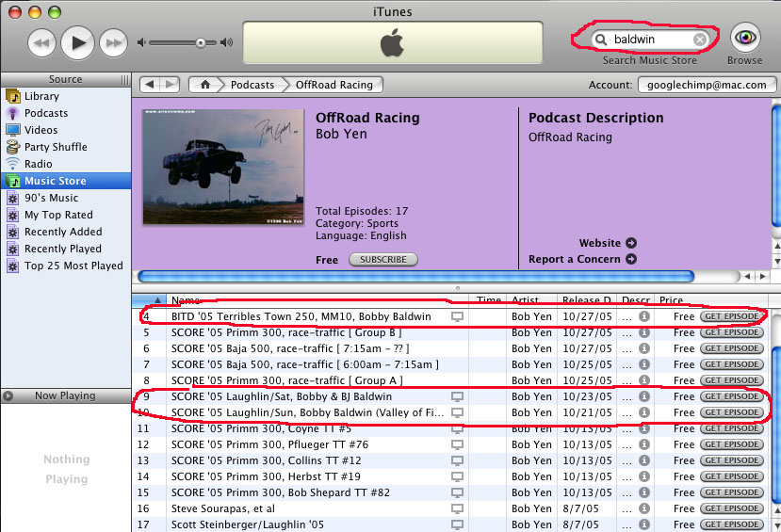Image resolution: width=781 pixels, height=532 pixels.
Task: Sort by the Name column header
Action: (x=317, y=299)
